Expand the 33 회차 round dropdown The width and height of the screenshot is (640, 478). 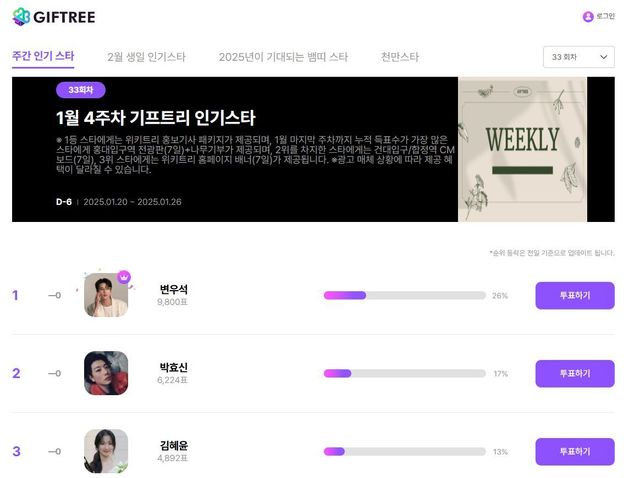click(x=578, y=57)
